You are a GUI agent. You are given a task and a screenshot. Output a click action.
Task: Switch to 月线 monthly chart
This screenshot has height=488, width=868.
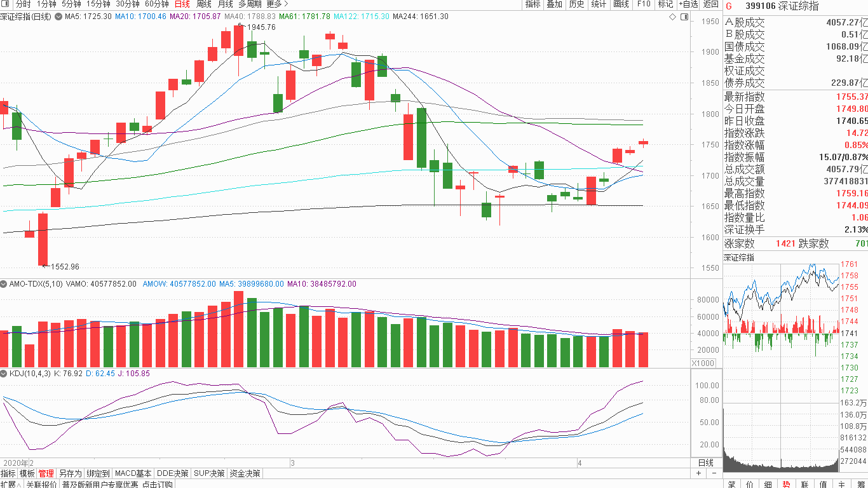(225, 4)
